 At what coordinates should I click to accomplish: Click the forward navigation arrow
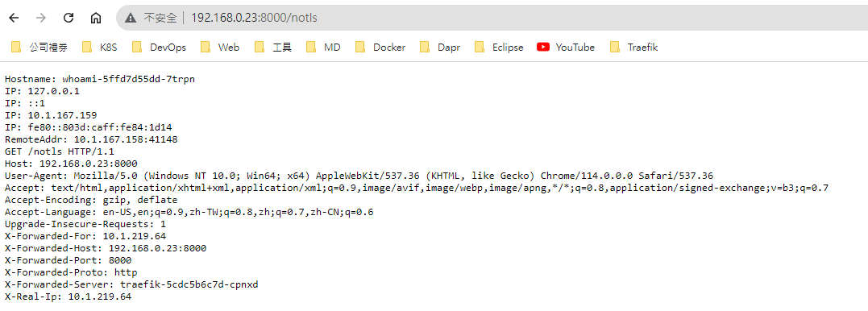pyautogui.click(x=41, y=18)
